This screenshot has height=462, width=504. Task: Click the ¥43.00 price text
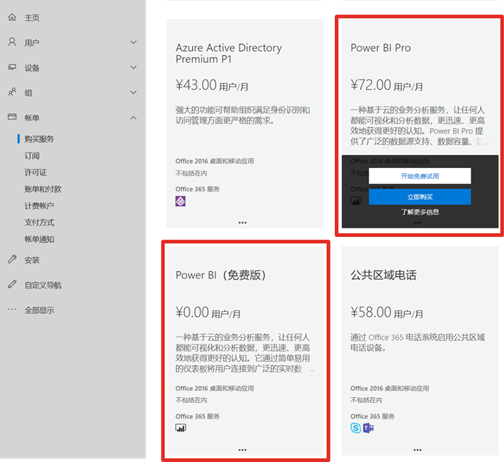[x=196, y=85]
